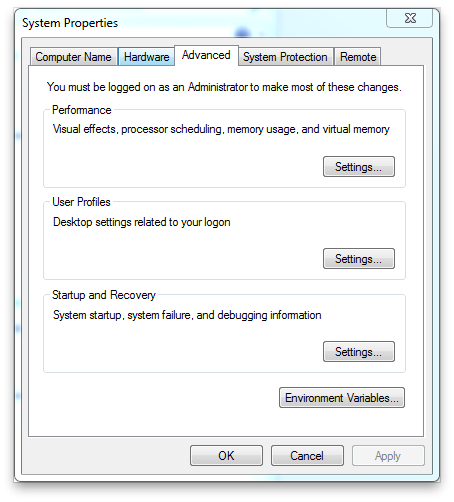Open User Profiles Settings button
Screen dimensions: 454x502
coord(359,259)
